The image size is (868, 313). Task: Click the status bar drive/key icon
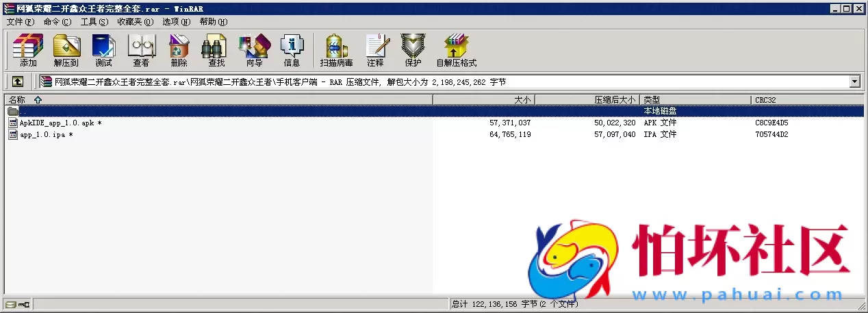[x=17, y=304]
